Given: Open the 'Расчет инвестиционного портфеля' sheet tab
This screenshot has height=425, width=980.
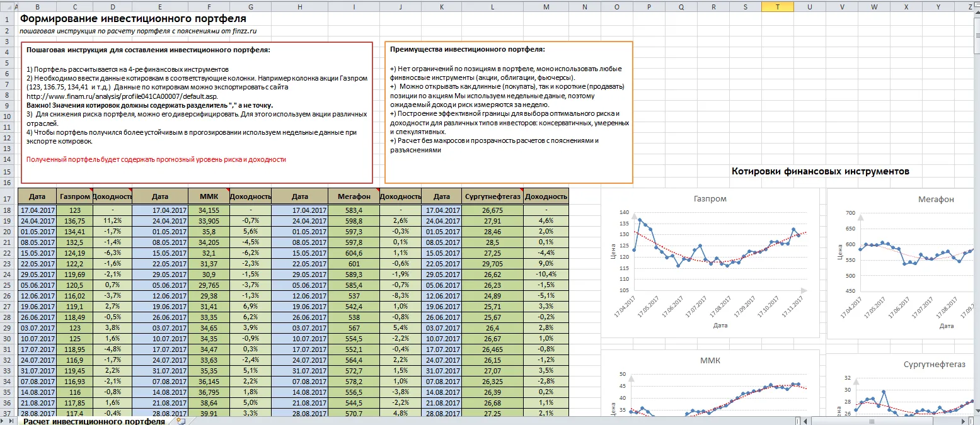Looking at the screenshot, I should pos(94,421).
